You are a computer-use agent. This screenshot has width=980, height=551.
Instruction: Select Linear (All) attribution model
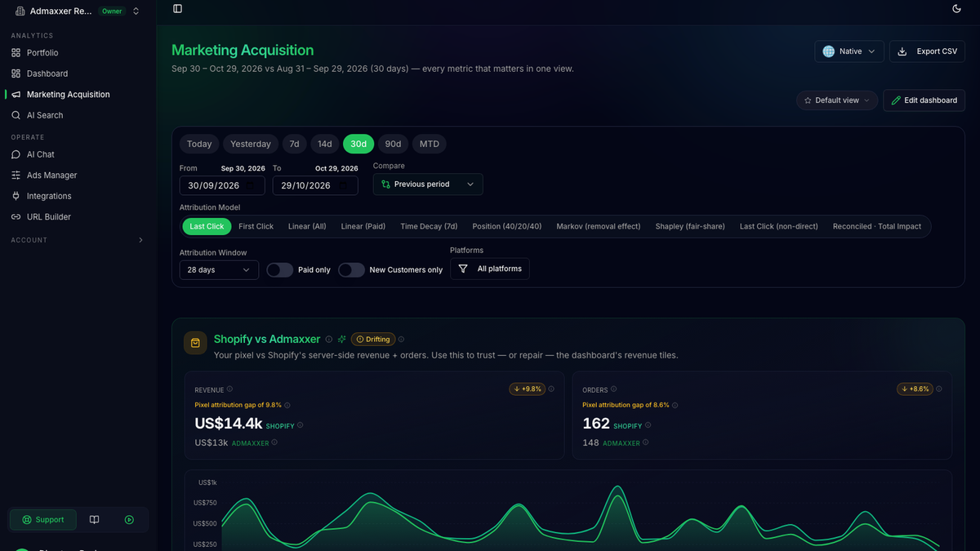tap(307, 226)
